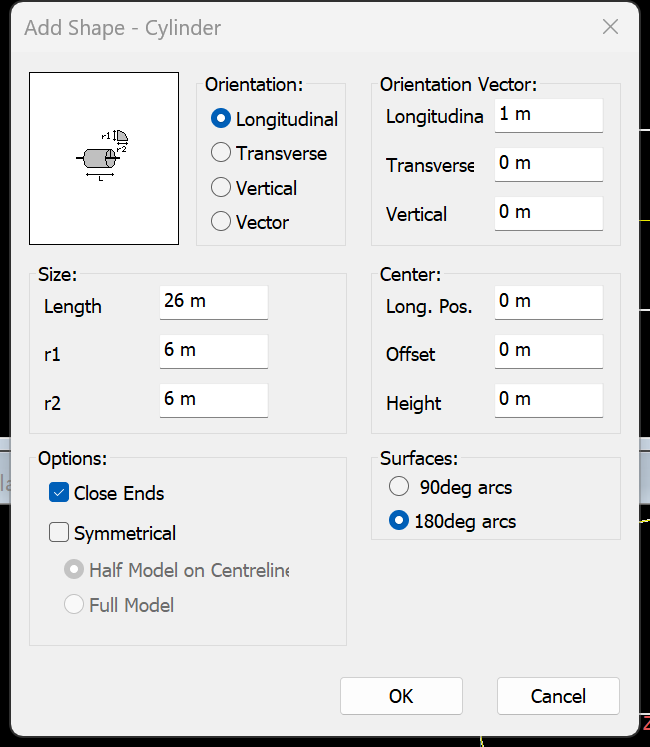Edit the r2 radius field
650x747 pixels.
click(x=213, y=399)
